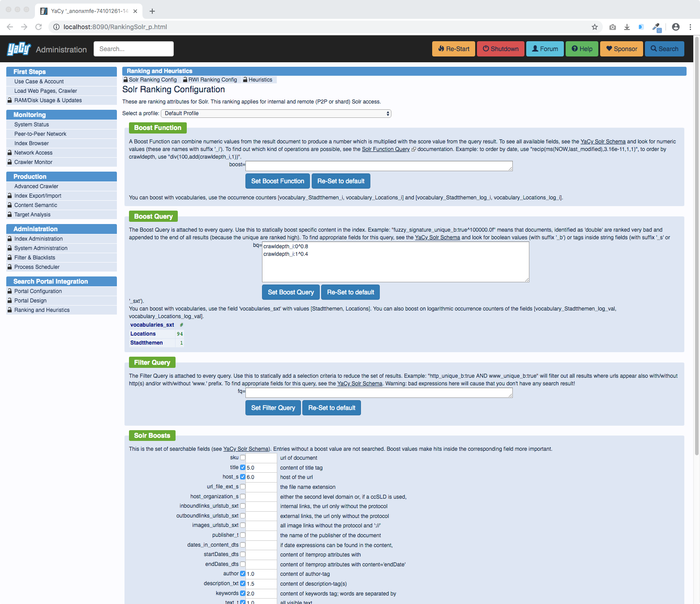Open Help from the top bar
Image resolution: width=700 pixels, height=604 pixels.
[582, 49]
